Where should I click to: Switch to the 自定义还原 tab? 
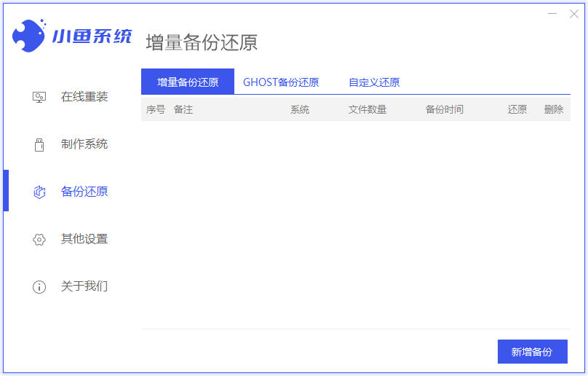click(x=374, y=82)
